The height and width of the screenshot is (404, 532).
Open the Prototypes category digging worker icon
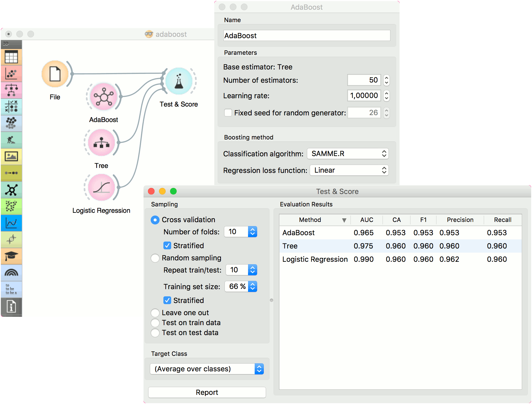(x=11, y=140)
